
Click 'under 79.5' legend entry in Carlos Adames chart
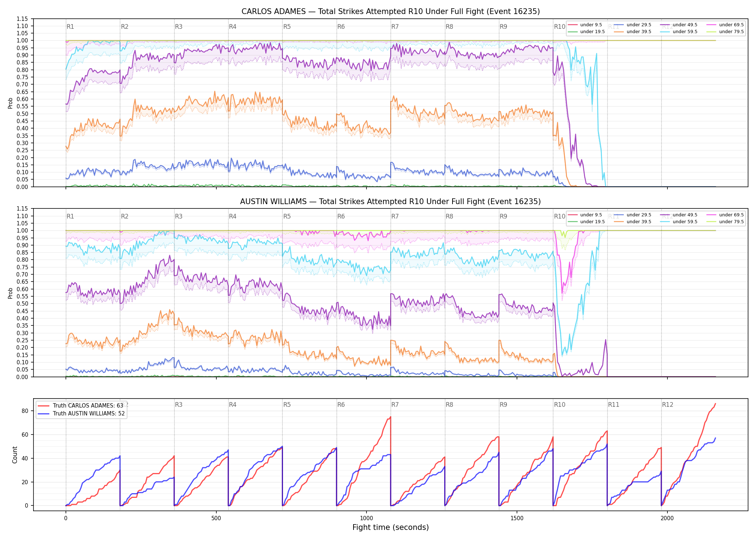(x=724, y=32)
